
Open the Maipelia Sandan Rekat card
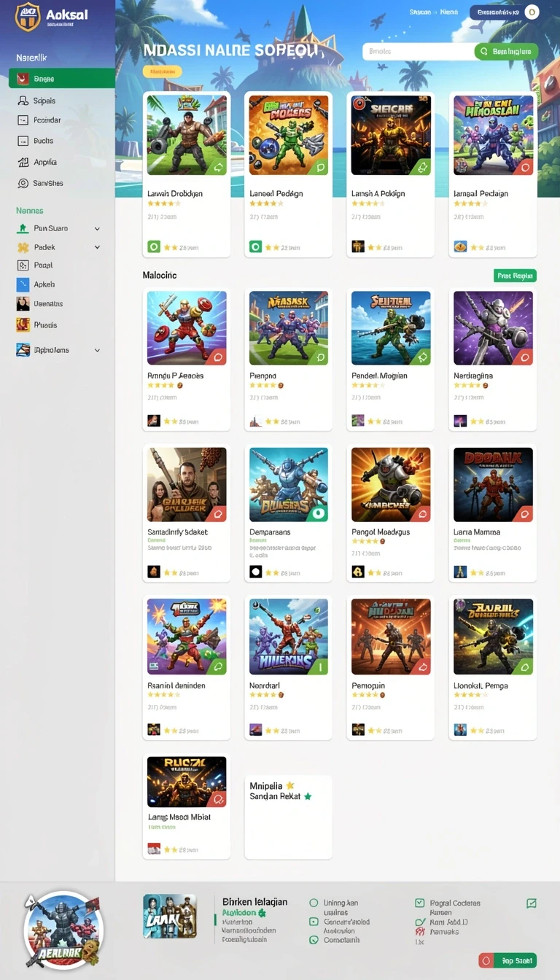point(288,817)
